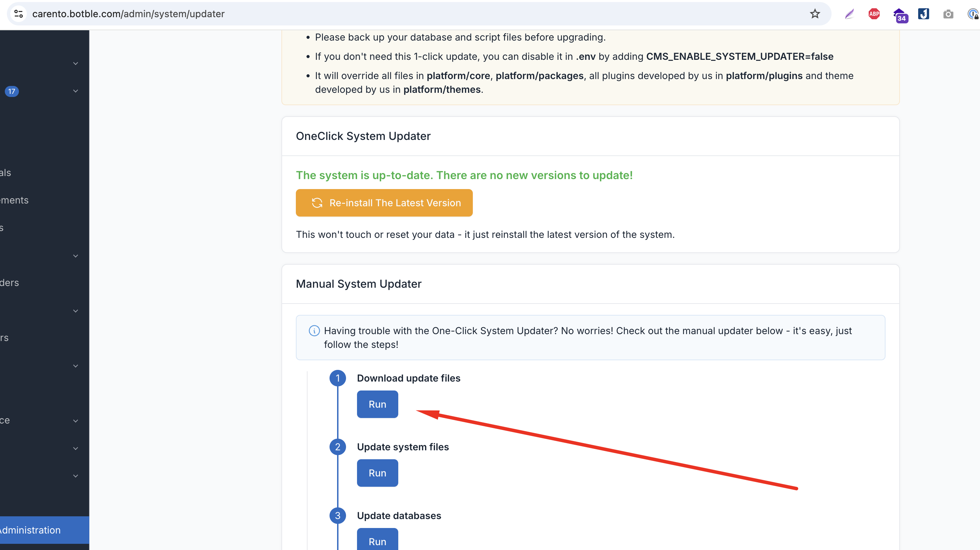Expand the chevron just above Administration
Image resolution: width=980 pixels, height=550 pixels.
(x=75, y=476)
